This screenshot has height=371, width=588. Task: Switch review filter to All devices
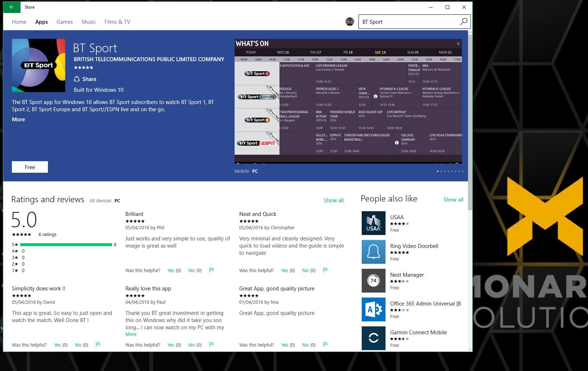point(101,200)
